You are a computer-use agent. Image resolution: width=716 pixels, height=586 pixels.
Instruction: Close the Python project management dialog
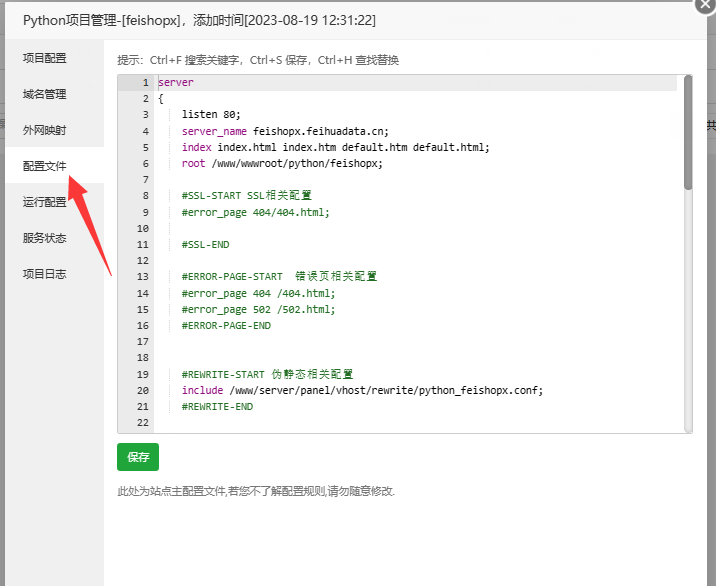(x=706, y=5)
